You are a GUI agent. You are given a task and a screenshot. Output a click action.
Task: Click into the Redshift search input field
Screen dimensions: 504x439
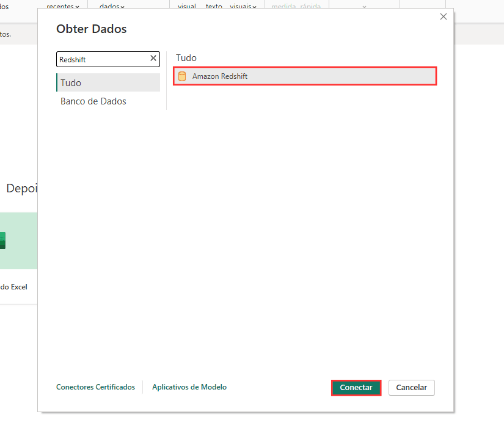click(x=101, y=59)
